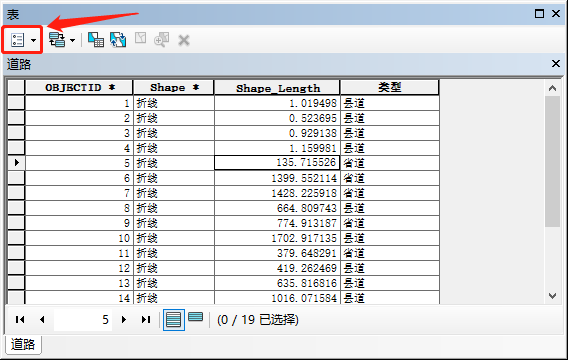Click cell value 635.816816
The height and width of the screenshot is (360, 568).
point(277,283)
